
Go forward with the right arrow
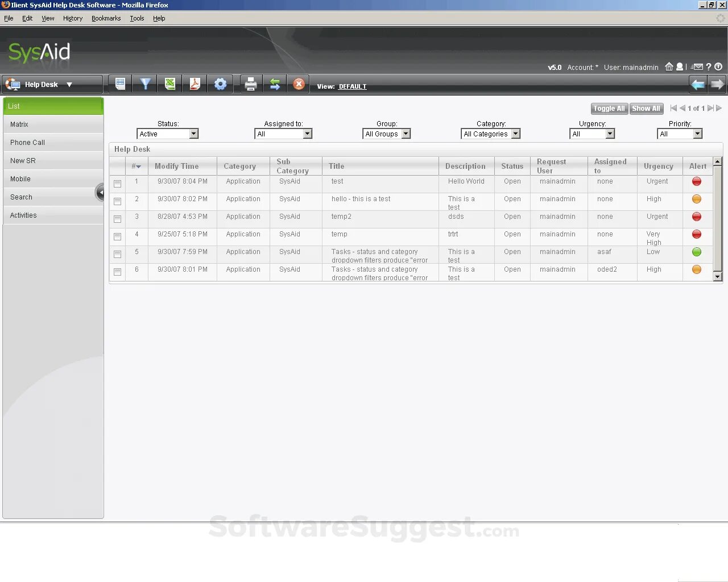coord(717,84)
